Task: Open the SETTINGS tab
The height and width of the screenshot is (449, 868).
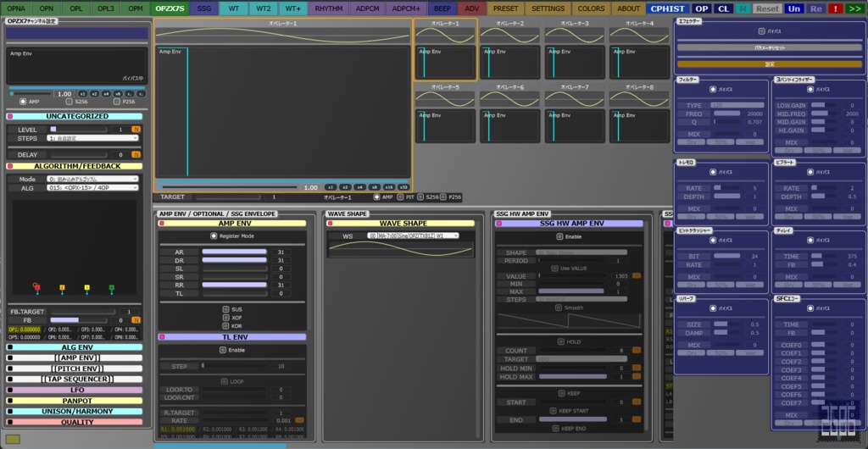Action: click(548, 8)
